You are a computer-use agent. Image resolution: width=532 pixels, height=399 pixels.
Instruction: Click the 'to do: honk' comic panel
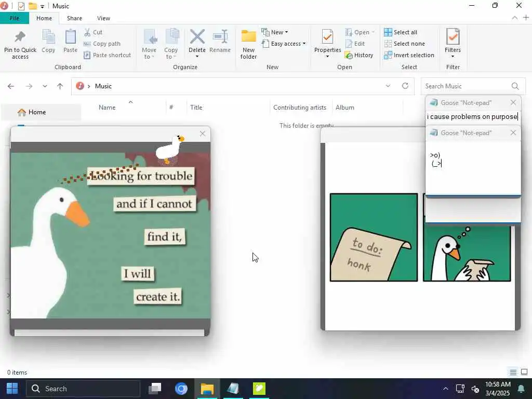374,237
